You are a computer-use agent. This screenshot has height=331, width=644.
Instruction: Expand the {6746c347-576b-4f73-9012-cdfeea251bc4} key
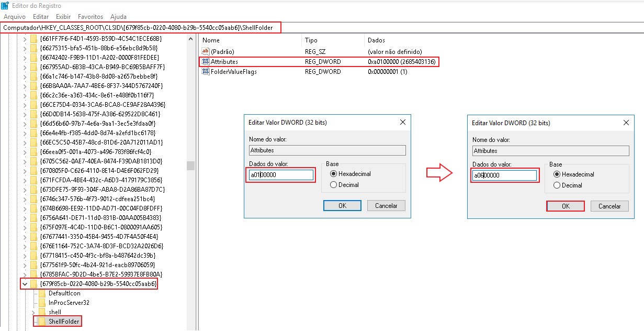pyautogui.click(x=25, y=199)
